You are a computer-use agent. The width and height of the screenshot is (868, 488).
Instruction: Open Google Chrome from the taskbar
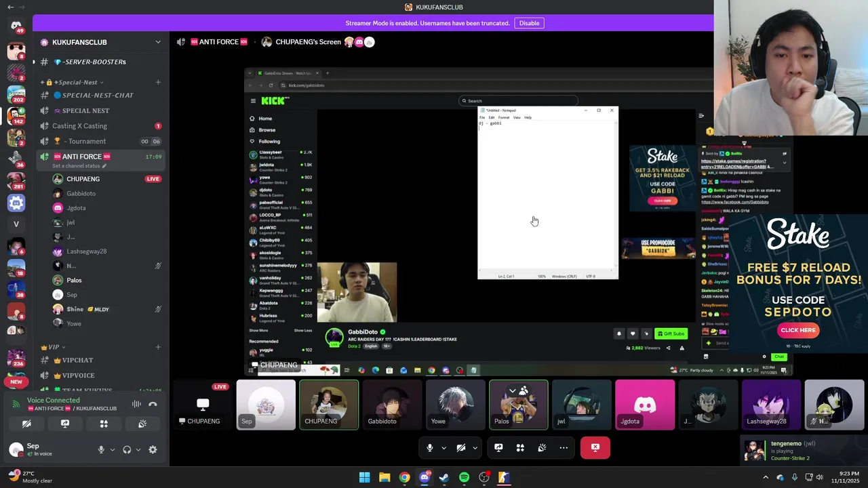[x=404, y=477]
